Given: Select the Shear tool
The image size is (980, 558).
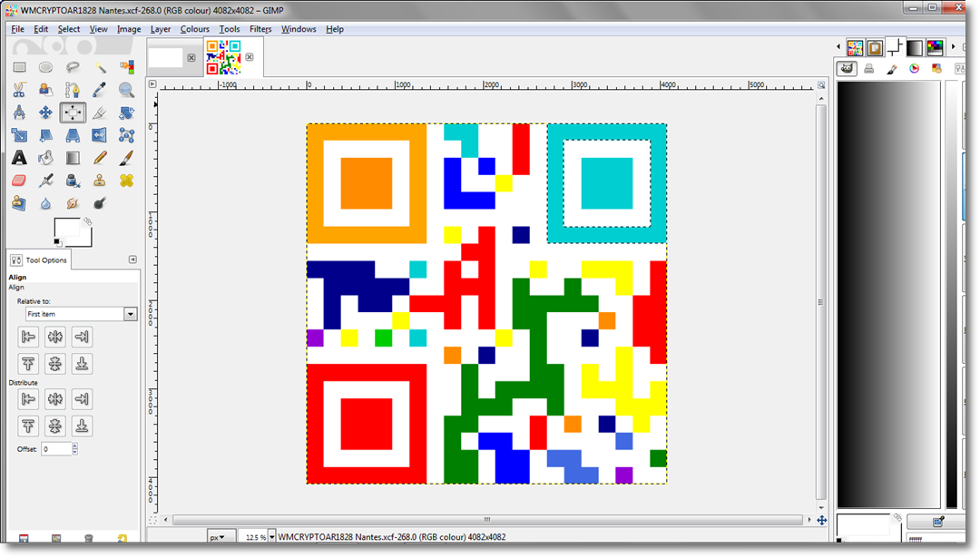Looking at the screenshot, I should click(x=45, y=135).
